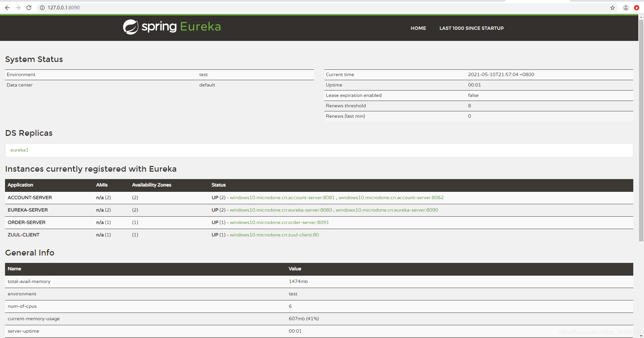Reload the Eureka dashboard page
Image resolution: width=644 pixels, height=338 pixels.
[x=29, y=8]
